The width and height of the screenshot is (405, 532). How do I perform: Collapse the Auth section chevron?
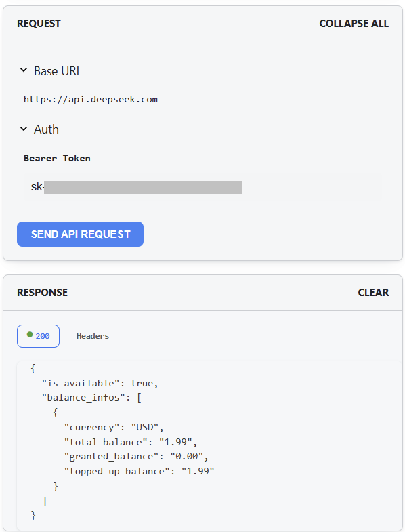tap(24, 129)
